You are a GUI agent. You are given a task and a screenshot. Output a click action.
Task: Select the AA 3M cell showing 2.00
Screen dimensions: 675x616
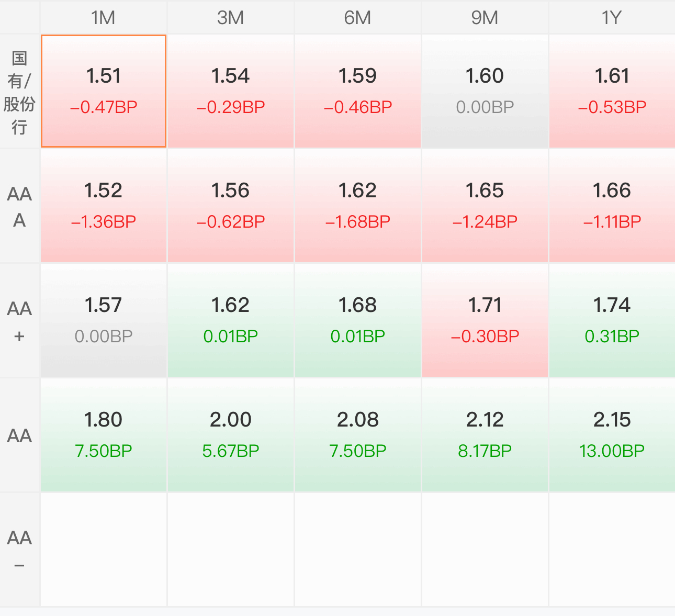click(231, 435)
